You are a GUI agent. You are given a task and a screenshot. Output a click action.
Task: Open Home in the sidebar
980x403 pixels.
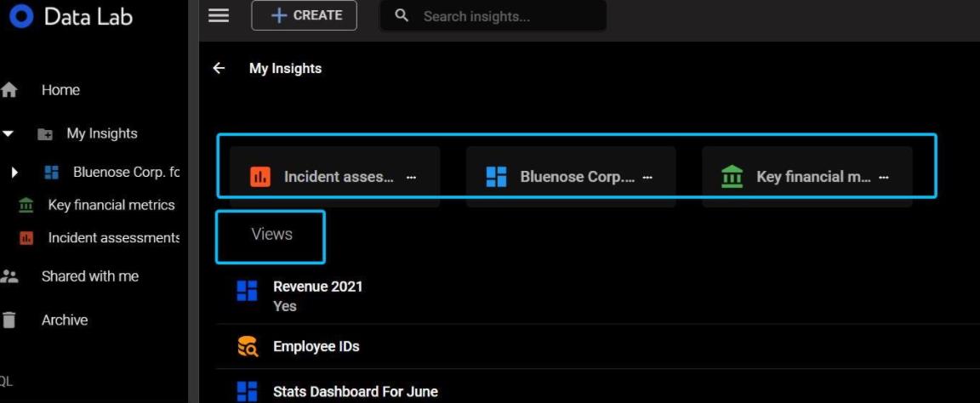point(60,90)
